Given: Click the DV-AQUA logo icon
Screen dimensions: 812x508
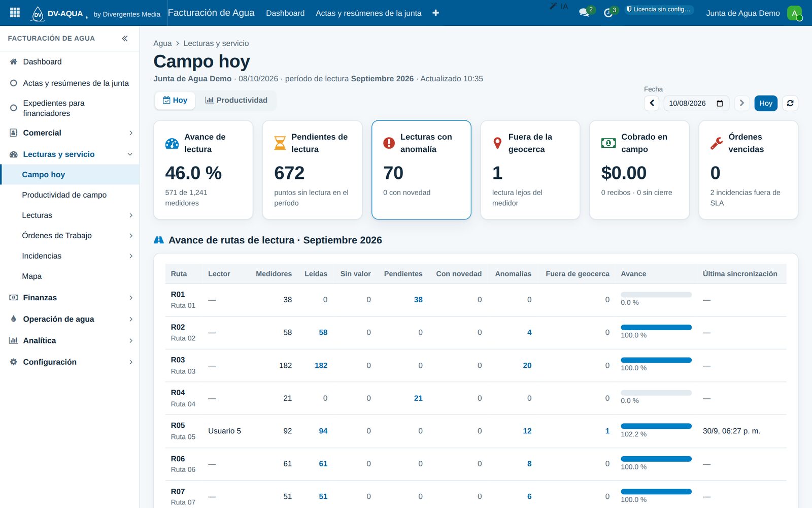Looking at the screenshot, I should click(38, 14).
